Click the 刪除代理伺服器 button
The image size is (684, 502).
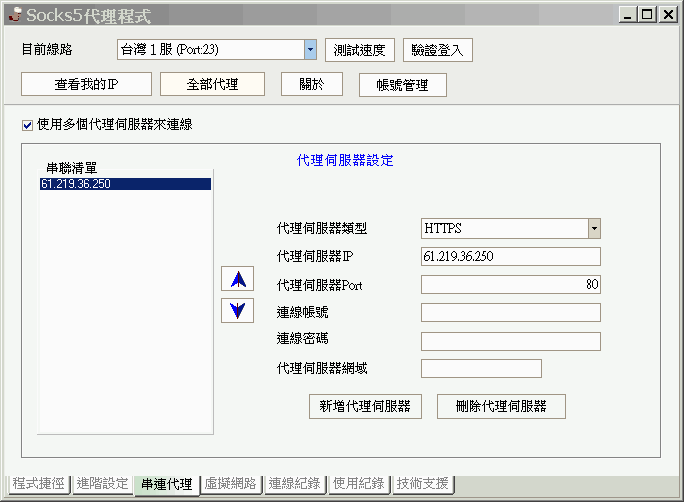click(x=501, y=406)
